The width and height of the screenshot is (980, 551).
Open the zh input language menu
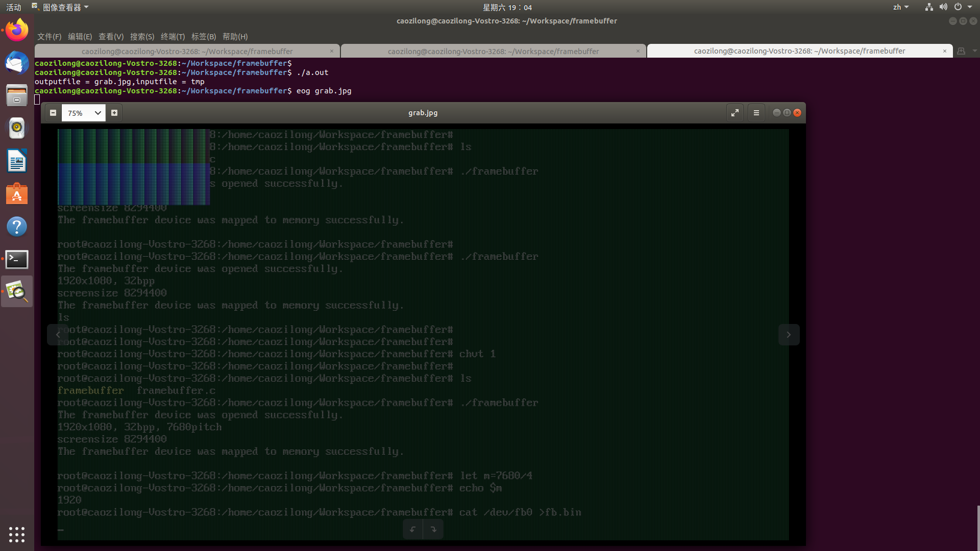tap(901, 7)
